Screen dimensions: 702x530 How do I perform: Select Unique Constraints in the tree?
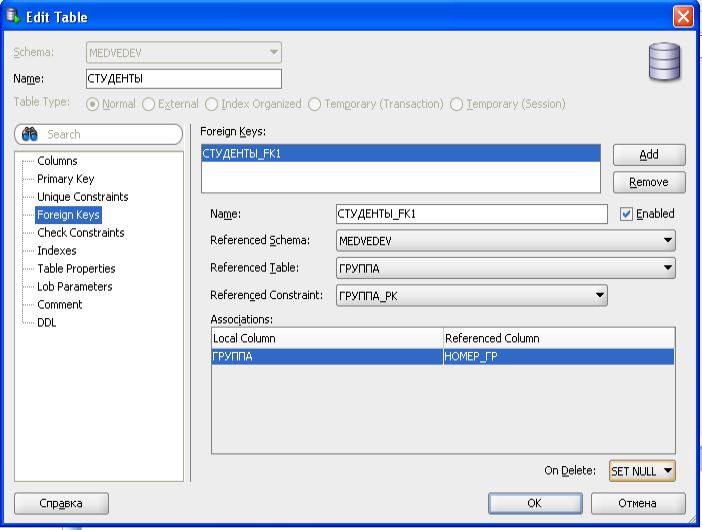tap(83, 197)
